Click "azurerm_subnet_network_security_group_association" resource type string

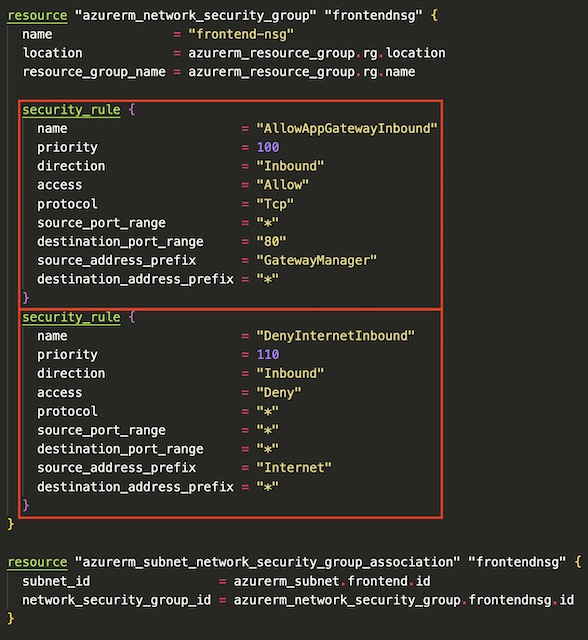click(x=267, y=562)
